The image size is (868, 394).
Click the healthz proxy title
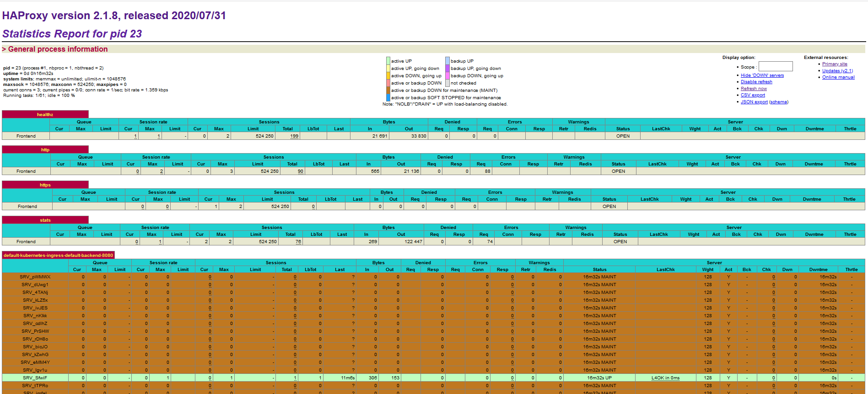pyautogui.click(x=45, y=115)
